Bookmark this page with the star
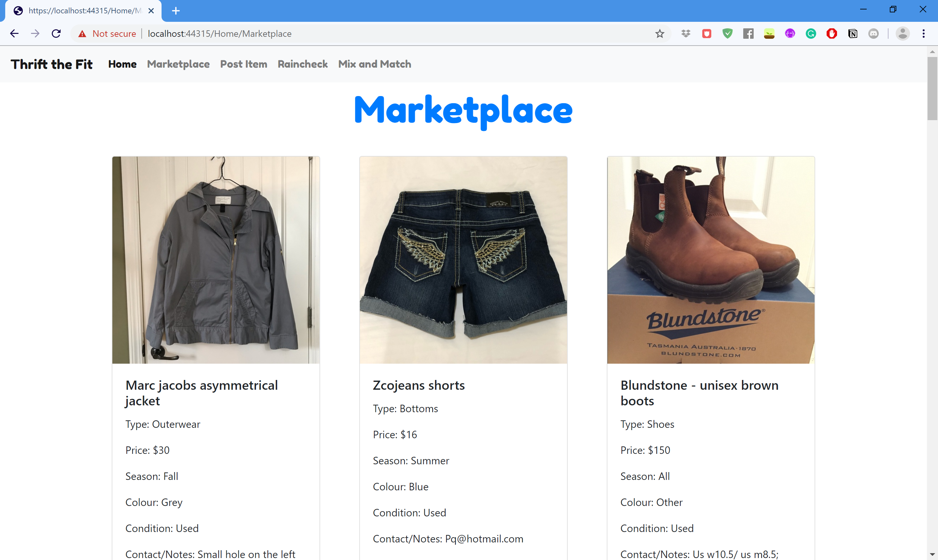The height and width of the screenshot is (560, 938). click(660, 34)
